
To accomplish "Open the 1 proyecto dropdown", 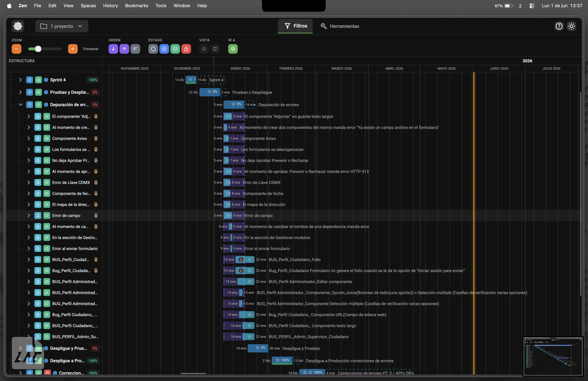I will pyautogui.click(x=62, y=26).
